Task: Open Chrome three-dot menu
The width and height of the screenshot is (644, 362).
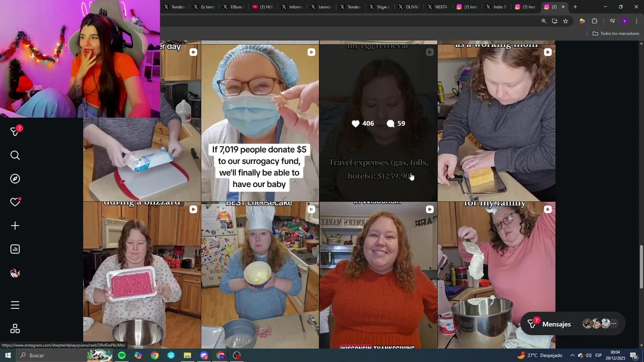Action: pyautogui.click(x=637, y=21)
